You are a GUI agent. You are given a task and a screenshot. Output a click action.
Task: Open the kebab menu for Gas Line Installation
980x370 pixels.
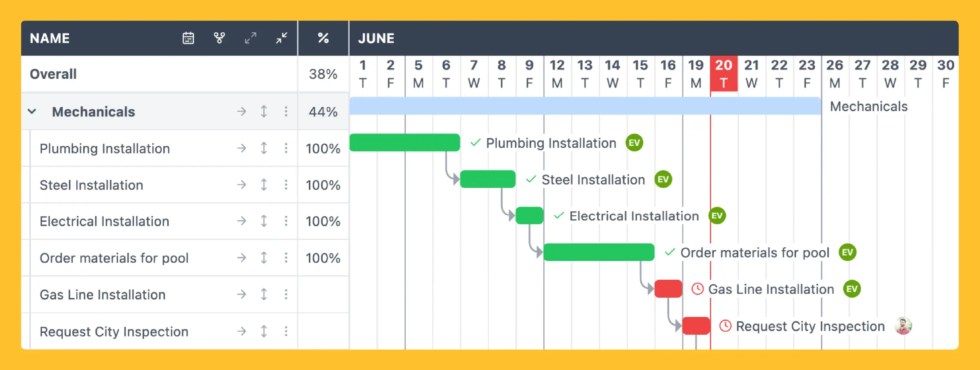[286, 294]
